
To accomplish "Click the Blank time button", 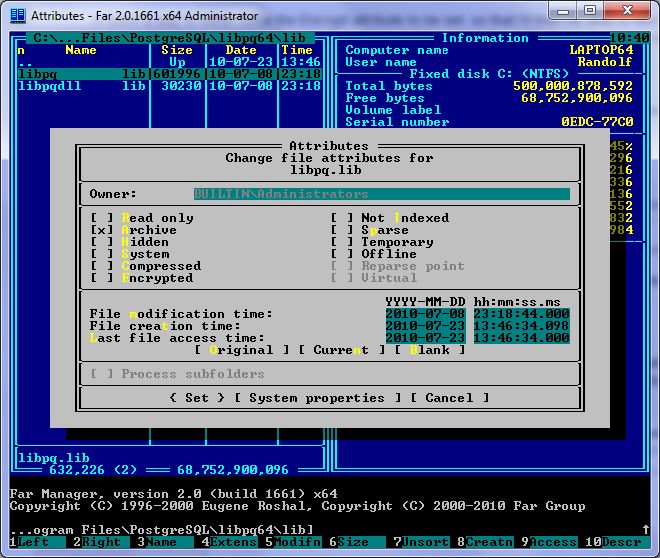I will [430, 350].
